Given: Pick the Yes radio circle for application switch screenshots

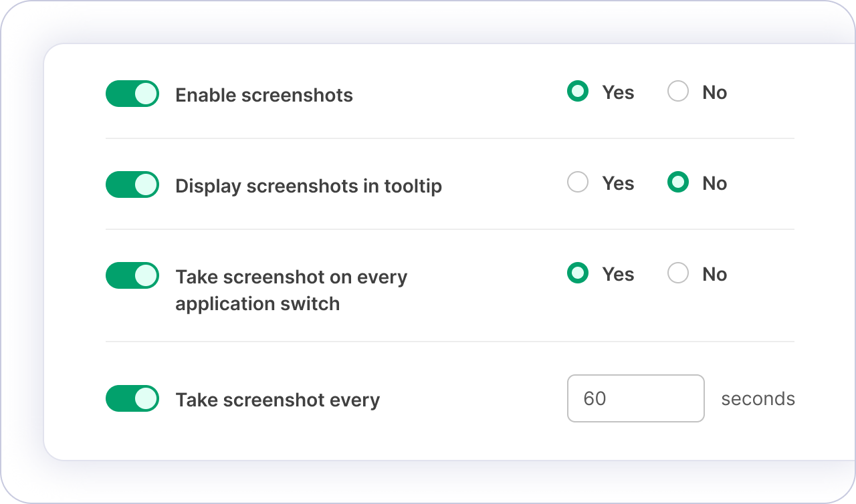Looking at the screenshot, I should [578, 273].
